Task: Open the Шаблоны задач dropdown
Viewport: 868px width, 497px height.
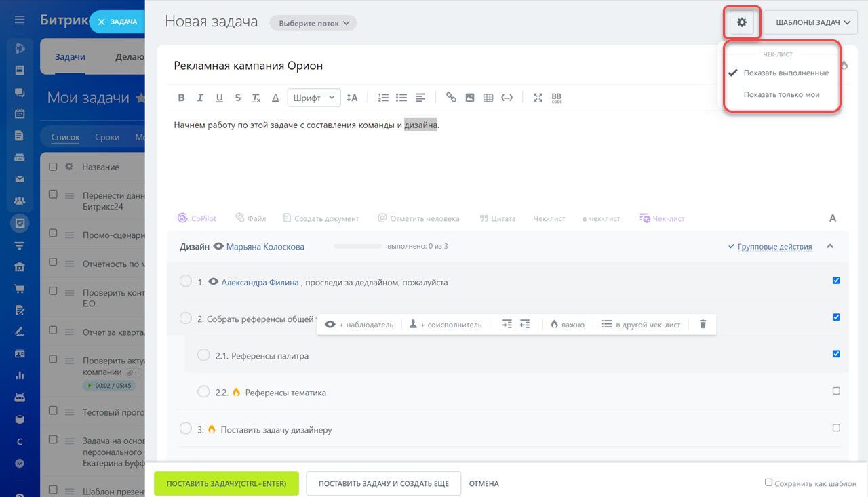Action: click(x=811, y=22)
